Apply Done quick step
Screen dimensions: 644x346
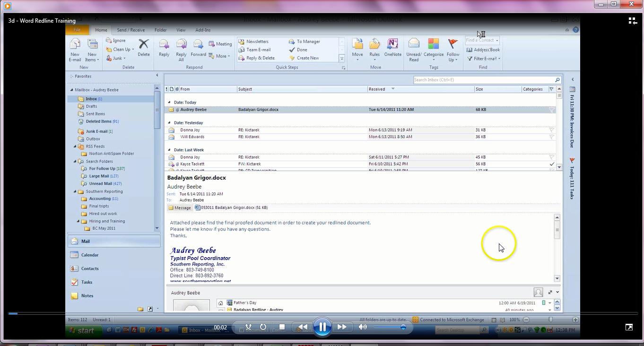[298, 50]
